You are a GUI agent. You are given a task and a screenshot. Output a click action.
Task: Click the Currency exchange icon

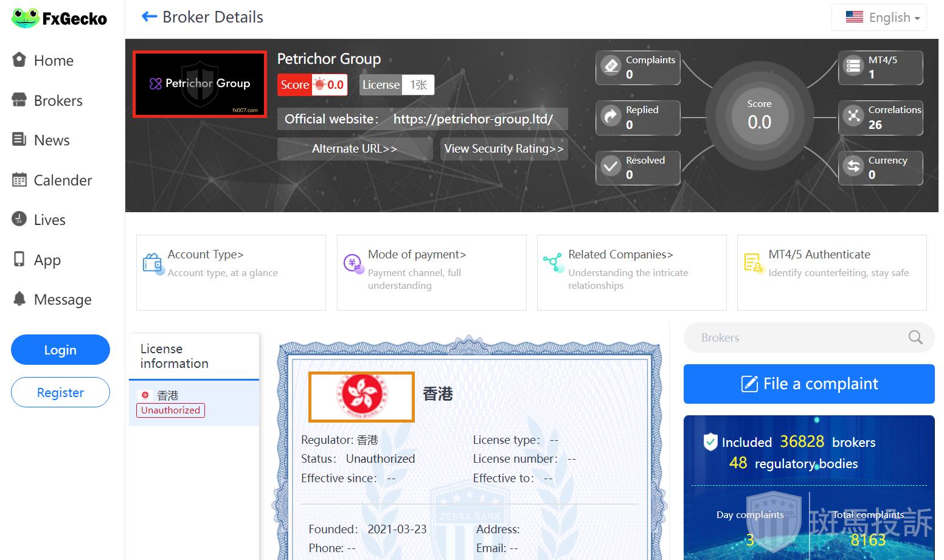(x=853, y=167)
